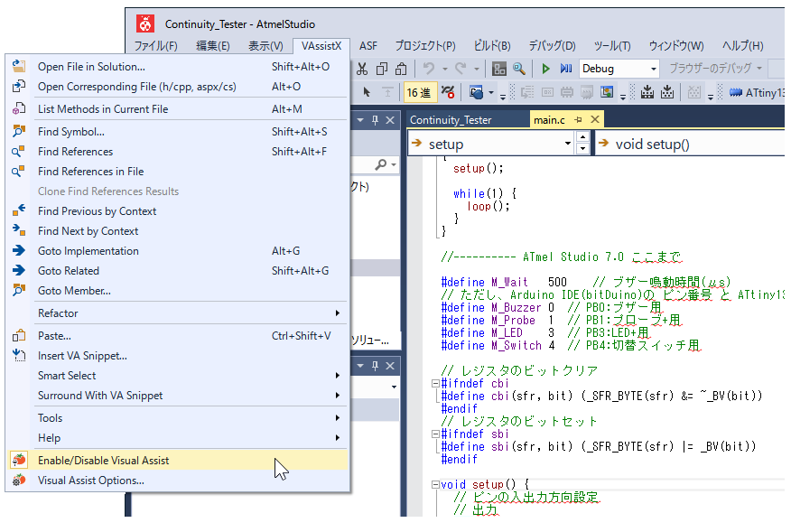Collapse the #ifndef cbi code block

point(435,384)
